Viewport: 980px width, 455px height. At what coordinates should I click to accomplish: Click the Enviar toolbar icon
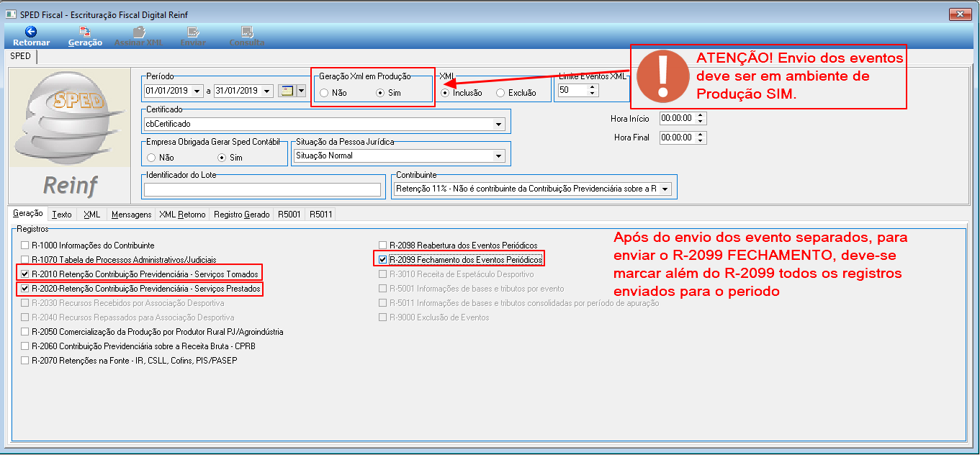(x=193, y=32)
